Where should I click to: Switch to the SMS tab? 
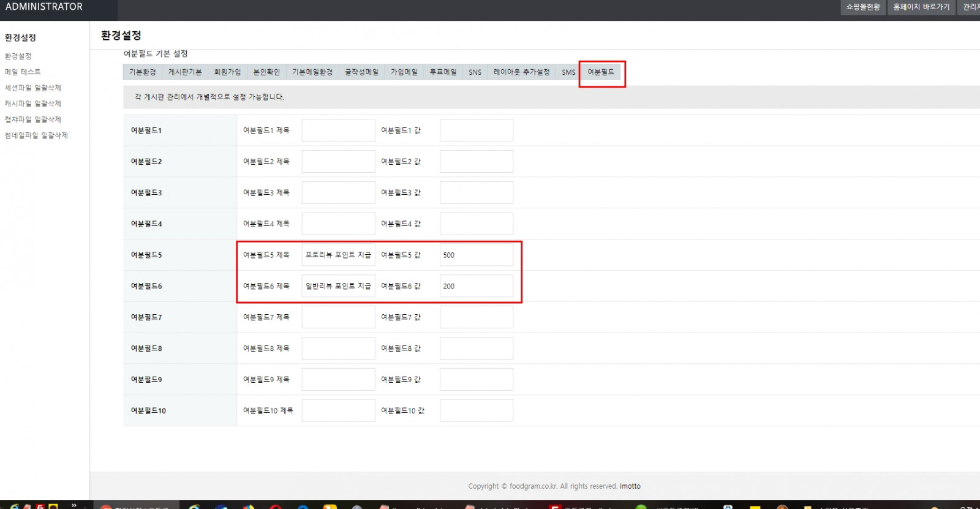coord(568,72)
